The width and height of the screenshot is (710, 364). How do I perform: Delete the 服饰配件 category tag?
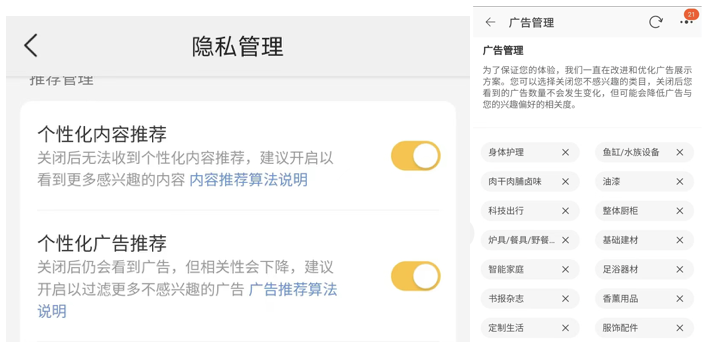click(x=680, y=328)
